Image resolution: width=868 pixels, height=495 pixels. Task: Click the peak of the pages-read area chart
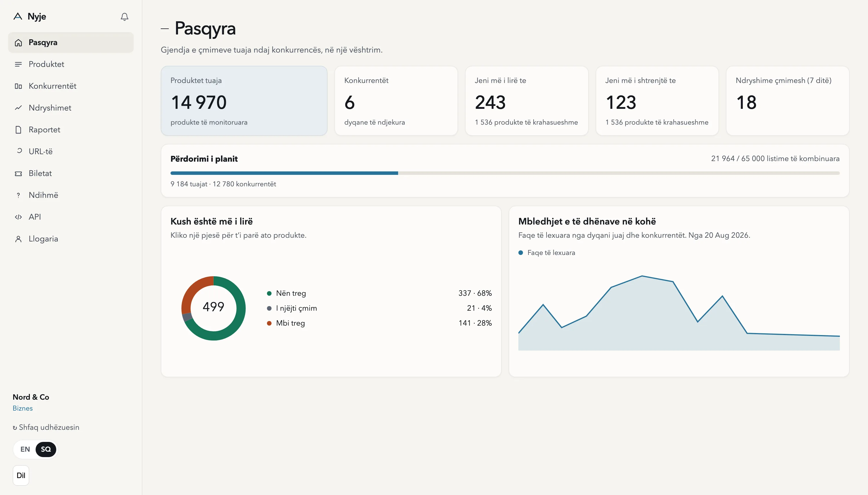642,276
